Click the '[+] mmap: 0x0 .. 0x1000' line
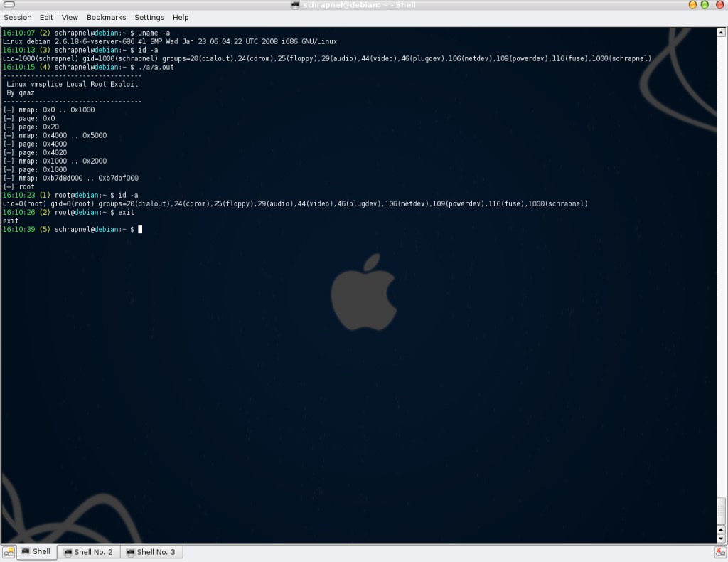 pos(49,110)
